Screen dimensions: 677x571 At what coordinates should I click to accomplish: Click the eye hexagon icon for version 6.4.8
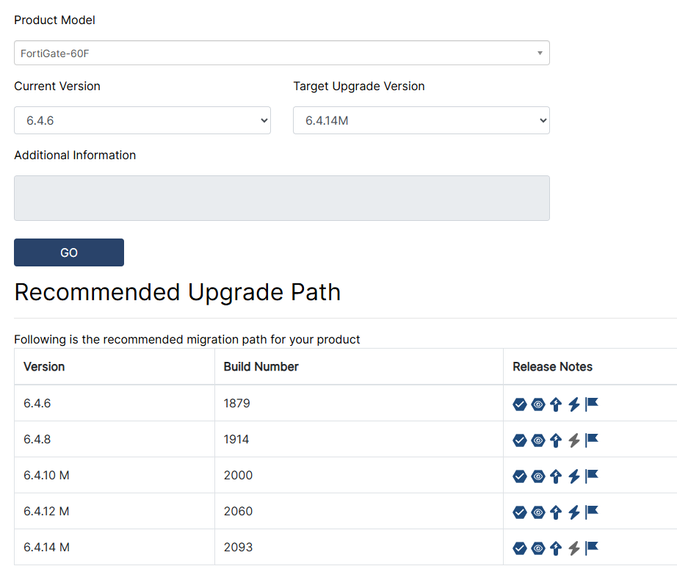pyautogui.click(x=538, y=440)
